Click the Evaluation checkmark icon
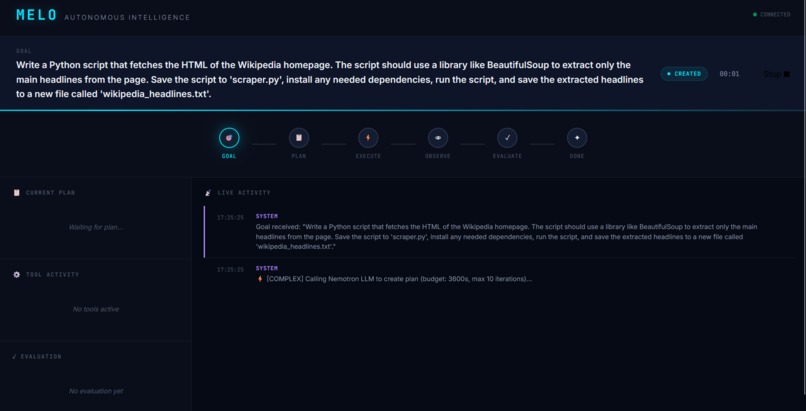The width and height of the screenshot is (806, 411). click(x=14, y=357)
